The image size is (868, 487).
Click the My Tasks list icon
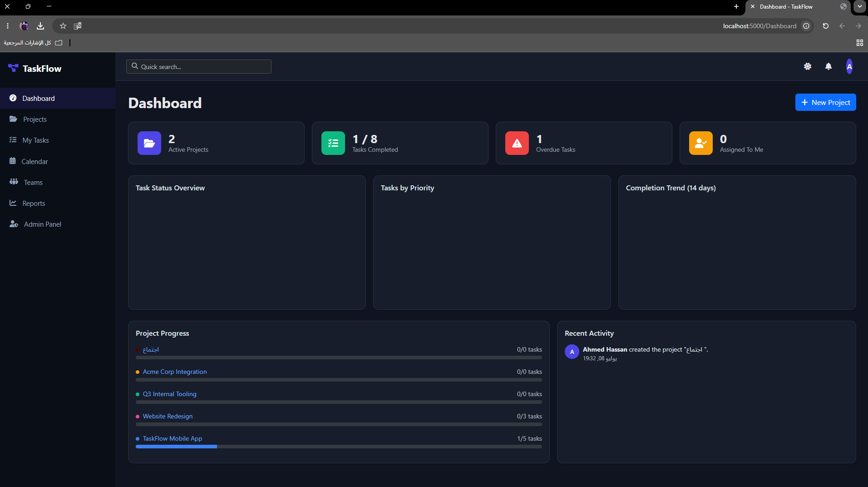[13, 140]
